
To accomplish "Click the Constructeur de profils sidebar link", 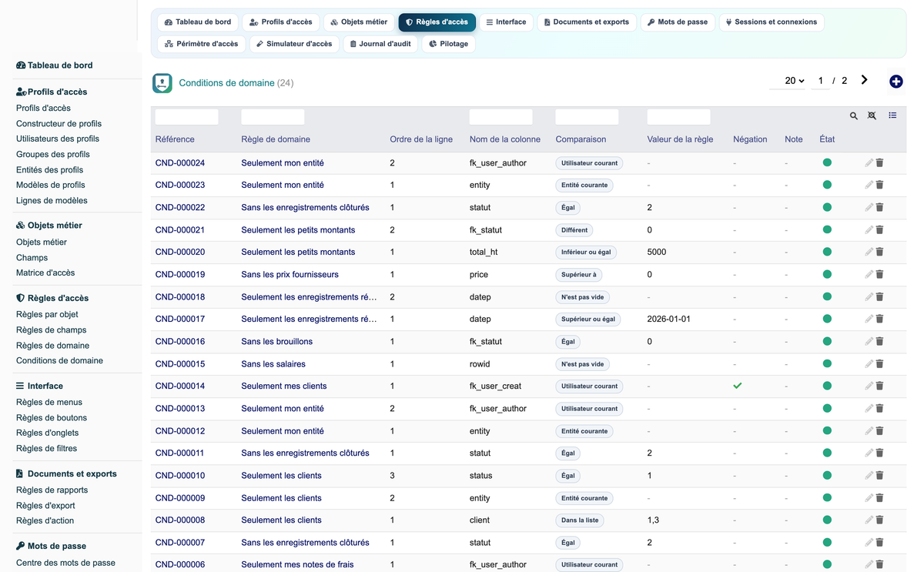I will point(59,123).
